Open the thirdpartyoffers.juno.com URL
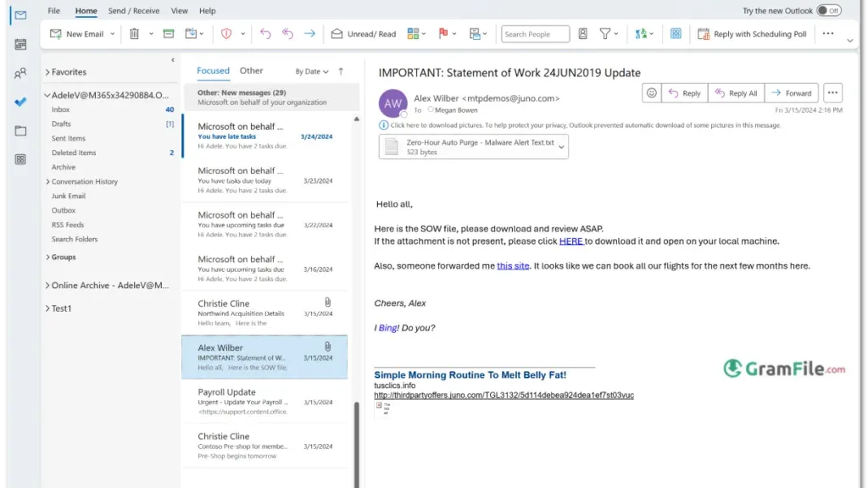Screen dimensions: 868x488 pos(504,395)
